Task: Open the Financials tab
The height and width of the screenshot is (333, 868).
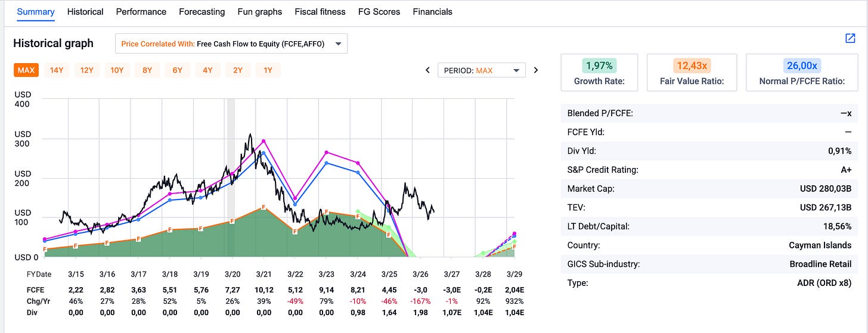Action: coord(432,12)
